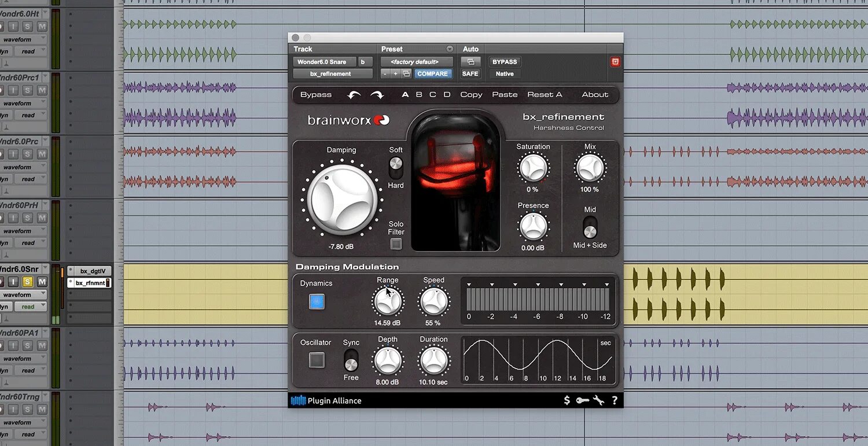Open plugin automation enable window icon under Auto
Viewport: 868px width, 446px height.
[x=470, y=62]
